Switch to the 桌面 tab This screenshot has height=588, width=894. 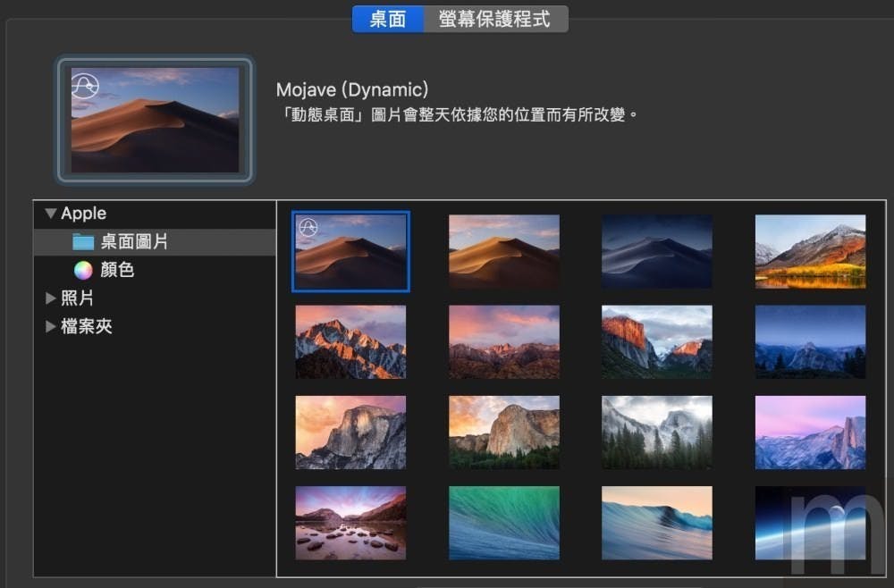pos(388,19)
